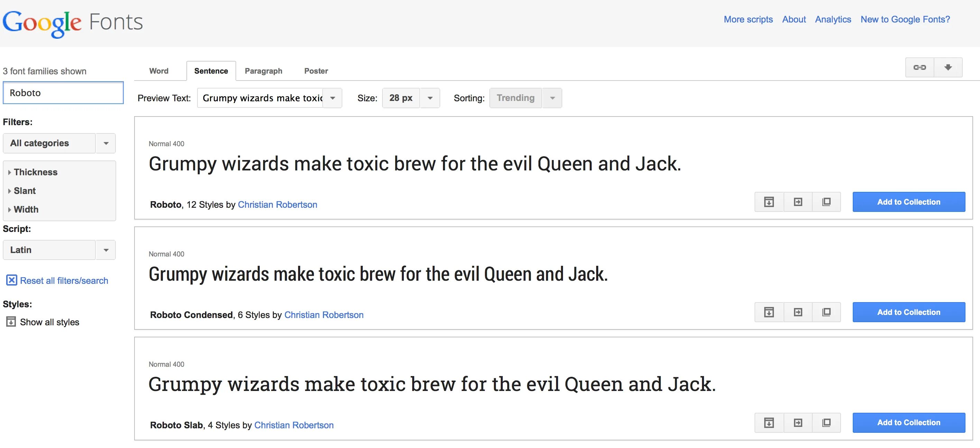
Task: Open Roboto Slab pop-out specimen icon
Action: pyautogui.click(x=826, y=422)
